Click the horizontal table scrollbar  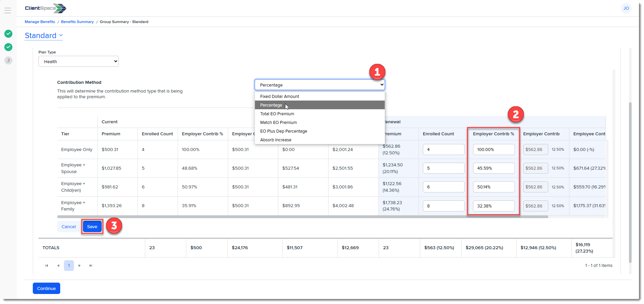point(301,217)
